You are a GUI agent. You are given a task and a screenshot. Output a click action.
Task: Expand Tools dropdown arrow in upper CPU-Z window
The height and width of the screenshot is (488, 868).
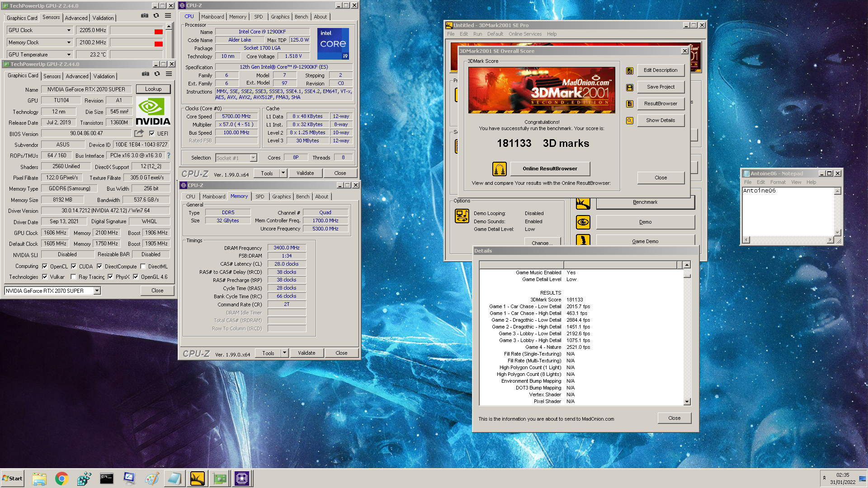[283, 173]
